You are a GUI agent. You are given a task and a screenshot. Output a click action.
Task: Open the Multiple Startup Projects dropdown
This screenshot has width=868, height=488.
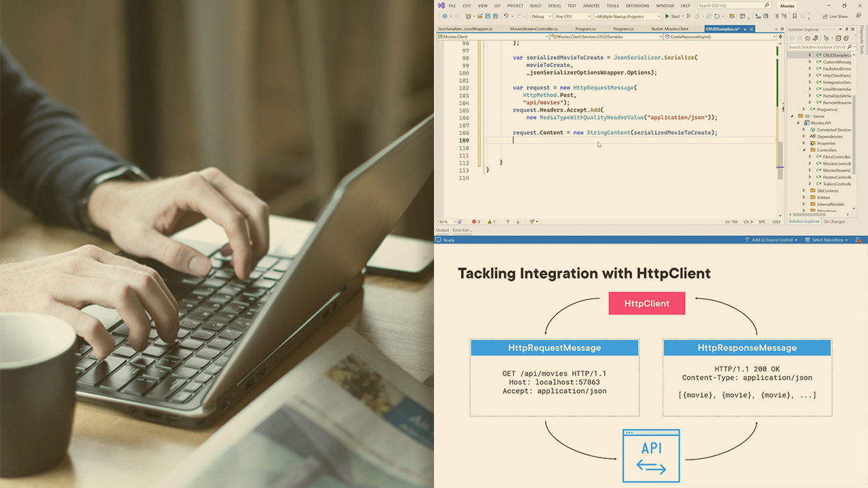click(x=627, y=16)
